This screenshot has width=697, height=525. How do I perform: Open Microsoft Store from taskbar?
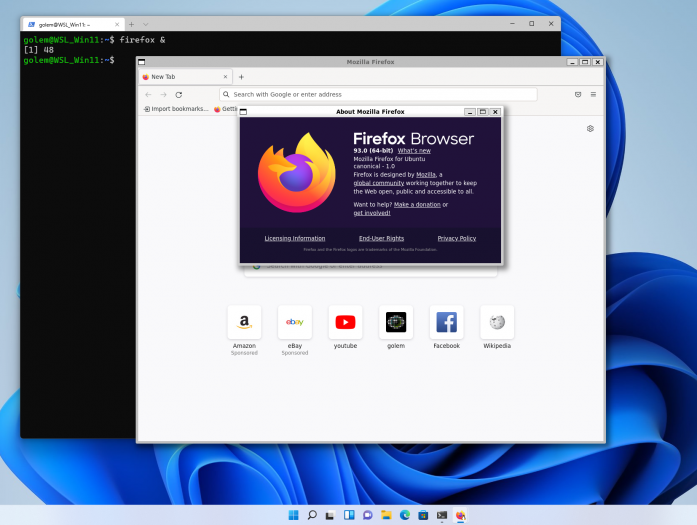click(x=423, y=515)
